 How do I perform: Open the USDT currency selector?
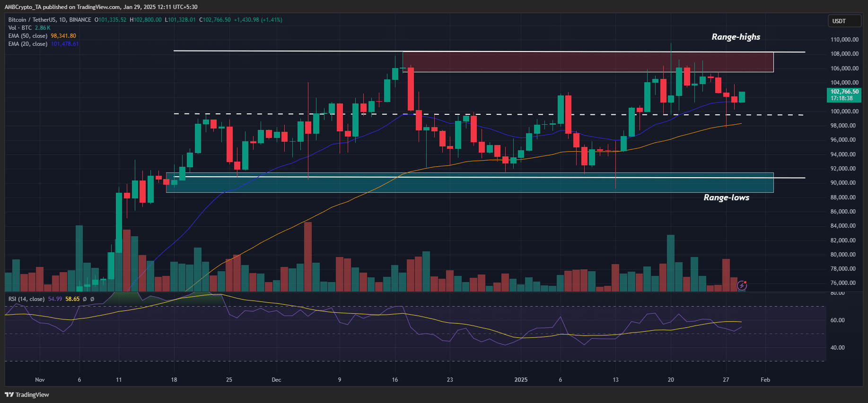[844, 21]
